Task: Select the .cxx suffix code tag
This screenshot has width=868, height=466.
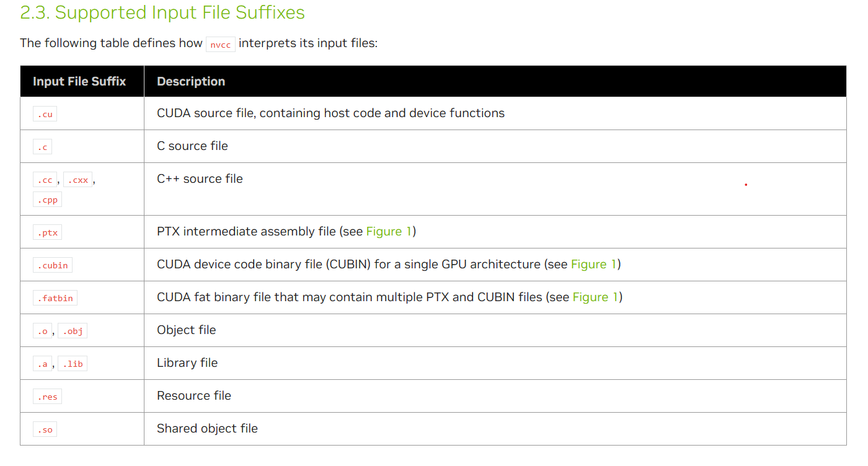Action: click(x=78, y=180)
